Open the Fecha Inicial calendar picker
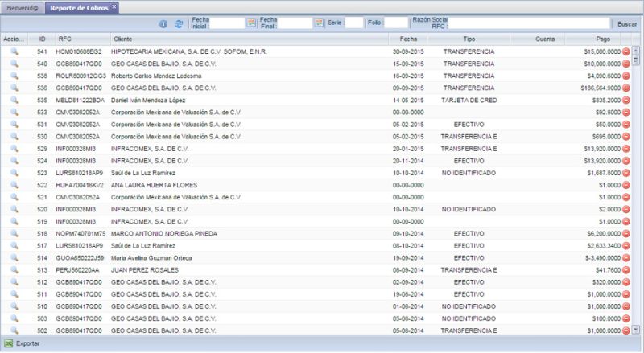This screenshot has width=644, height=353. click(251, 24)
